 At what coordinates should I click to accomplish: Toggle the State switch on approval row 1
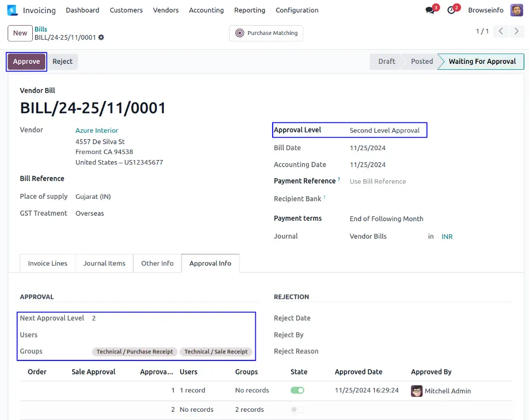297,391
